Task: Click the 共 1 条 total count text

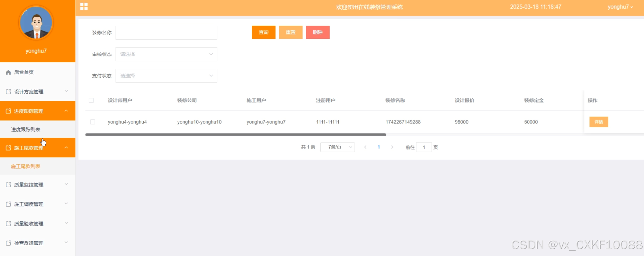Action: pos(308,147)
